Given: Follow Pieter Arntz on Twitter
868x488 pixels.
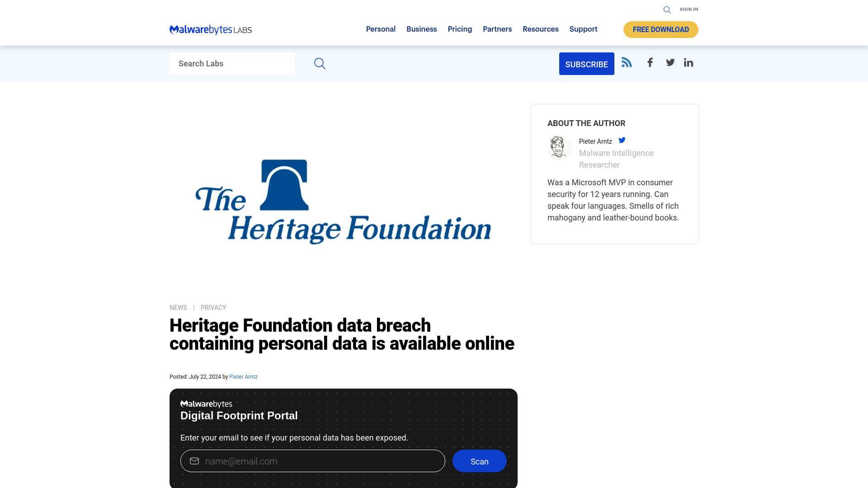Looking at the screenshot, I should point(622,140).
